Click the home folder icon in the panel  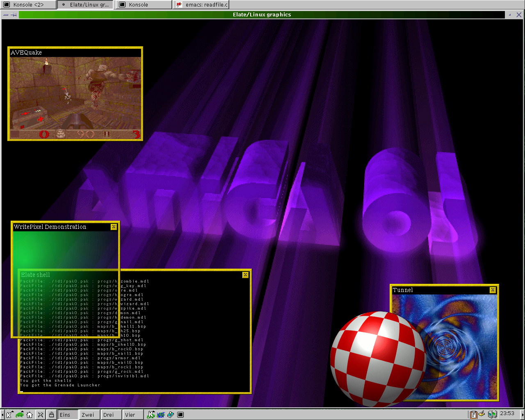click(x=30, y=415)
